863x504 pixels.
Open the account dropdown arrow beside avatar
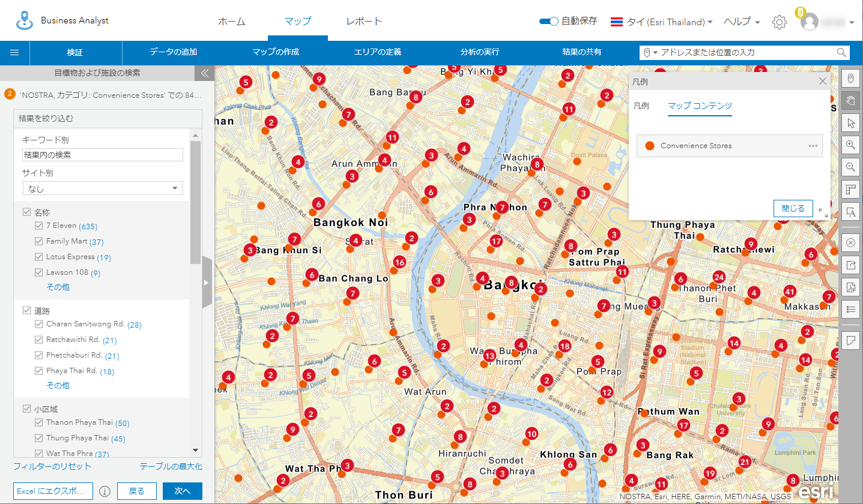click(852, 23)
